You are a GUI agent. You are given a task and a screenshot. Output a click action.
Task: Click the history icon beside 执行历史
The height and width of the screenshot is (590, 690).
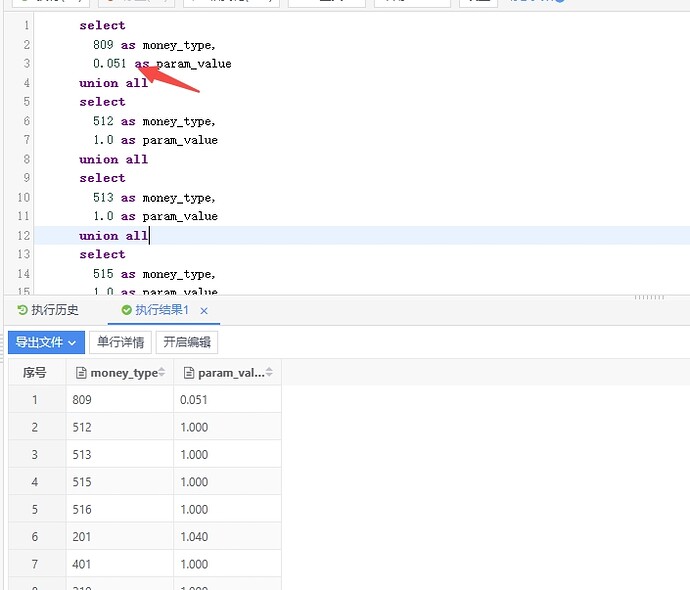point(22,310)
